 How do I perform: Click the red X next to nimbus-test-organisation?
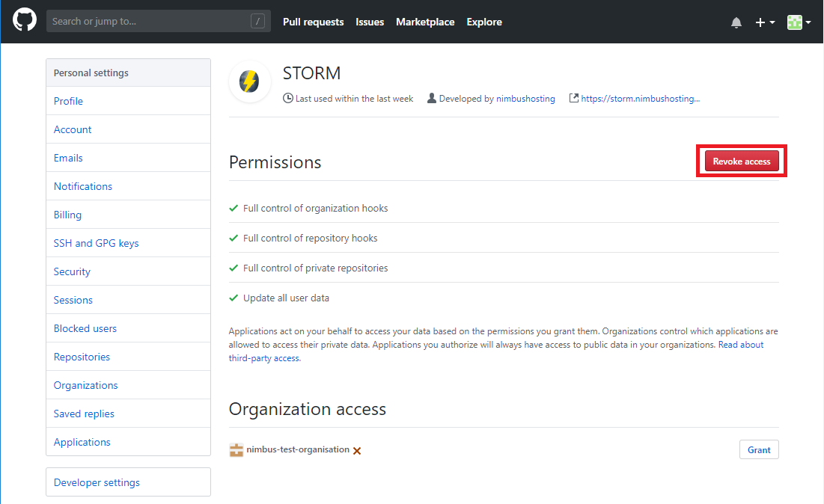[357, 450]
